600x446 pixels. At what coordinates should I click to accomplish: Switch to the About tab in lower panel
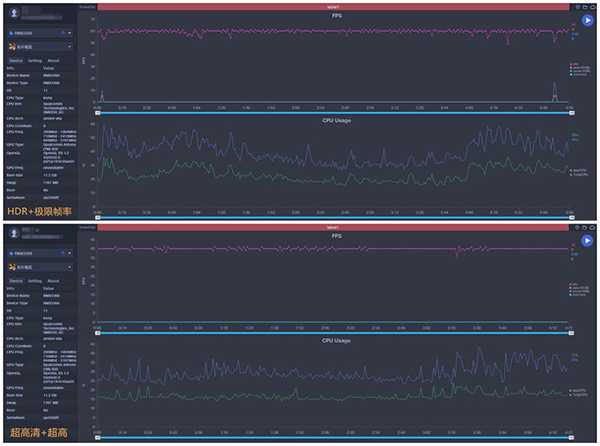pos(53,282)
